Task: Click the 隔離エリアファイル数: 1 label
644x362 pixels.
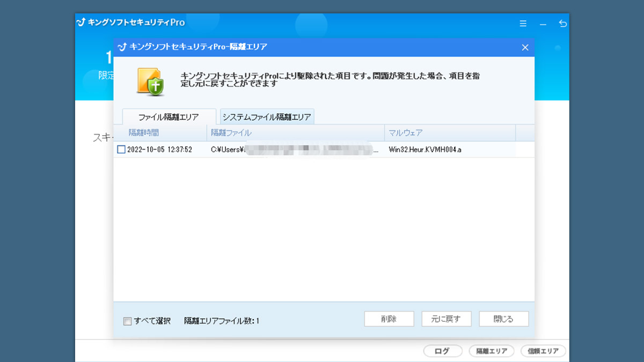Action: coord(222,321)
